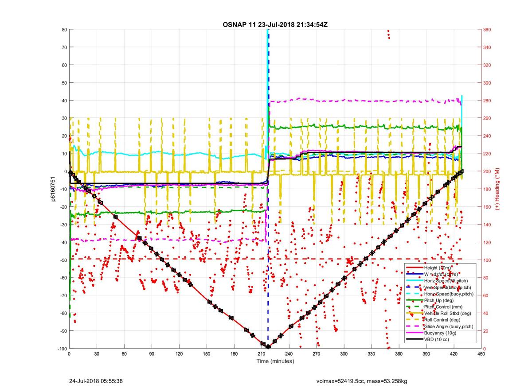532x392 pixels.
Task: Click the deepest marker of the red height curve
Action: click(268, 347)
